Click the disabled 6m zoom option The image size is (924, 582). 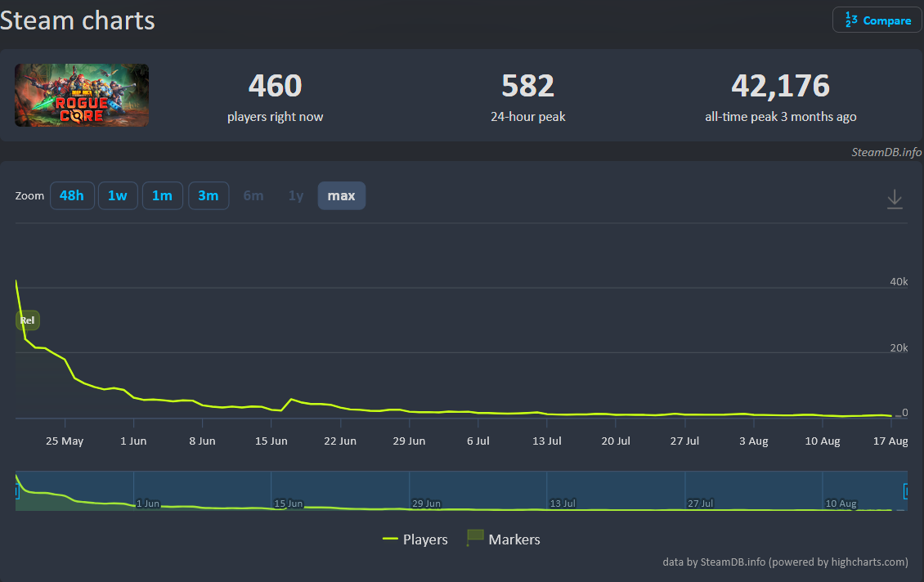(253, 195)
